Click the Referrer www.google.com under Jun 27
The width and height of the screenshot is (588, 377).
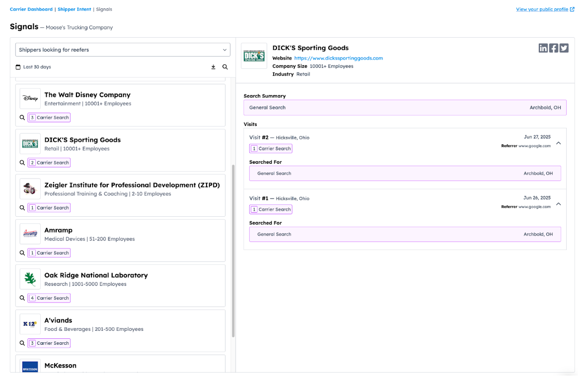(x=526, y=146)
